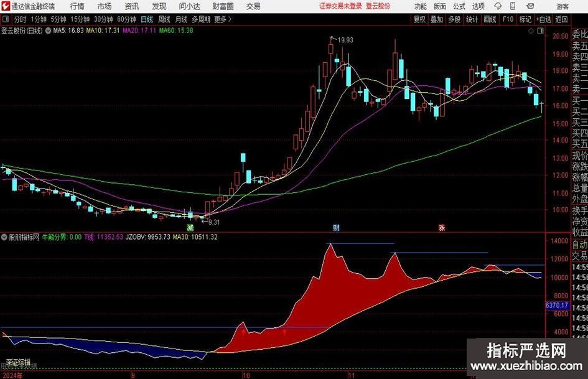The height and width of the screenshot is (379, 588).
Task: Click the 深证综指 label at bottom
Action: [x=19, y=362]
